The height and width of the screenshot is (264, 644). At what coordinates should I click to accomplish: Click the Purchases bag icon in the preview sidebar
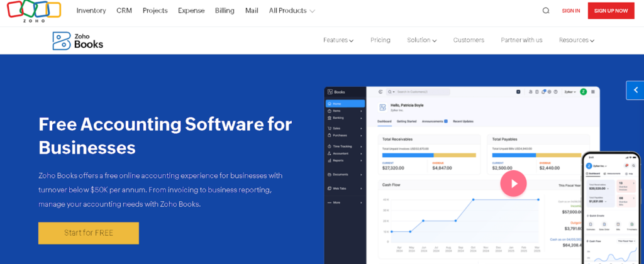[330, 135]
